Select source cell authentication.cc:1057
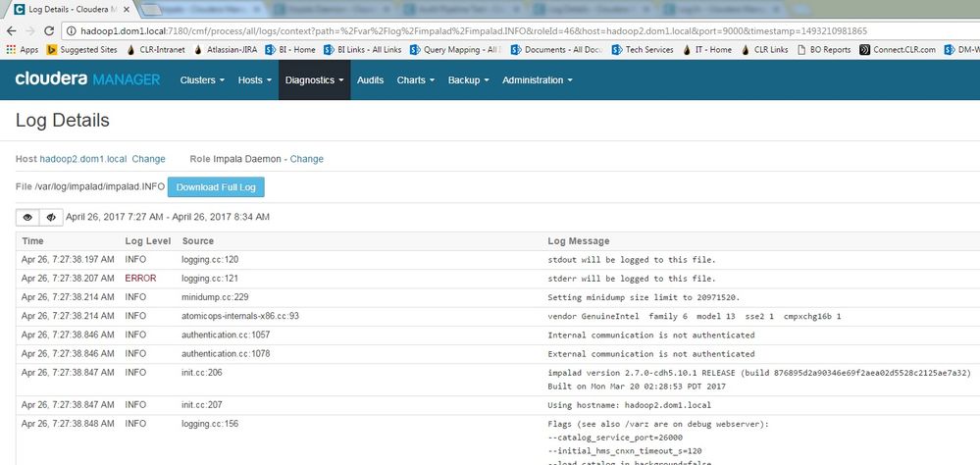 226,335
